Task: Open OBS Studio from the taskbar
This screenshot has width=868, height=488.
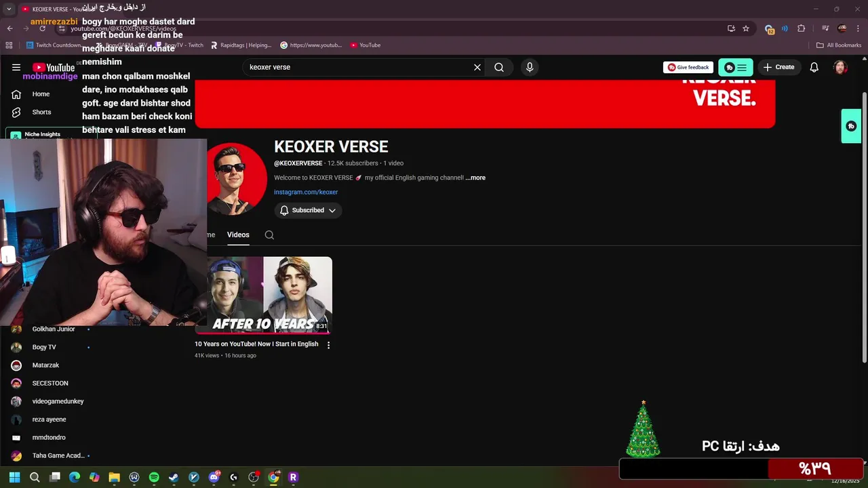Action: click(x=254, y=477)
